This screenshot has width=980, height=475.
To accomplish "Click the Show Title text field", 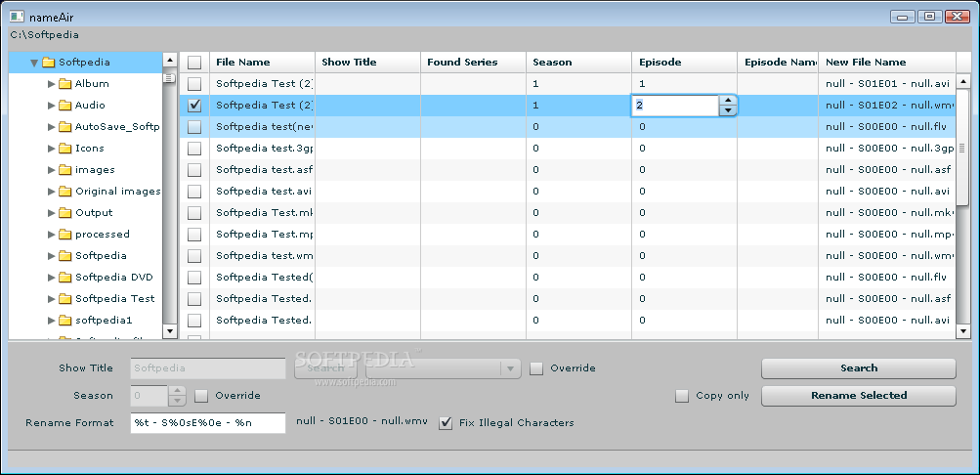I will [207, 368].
